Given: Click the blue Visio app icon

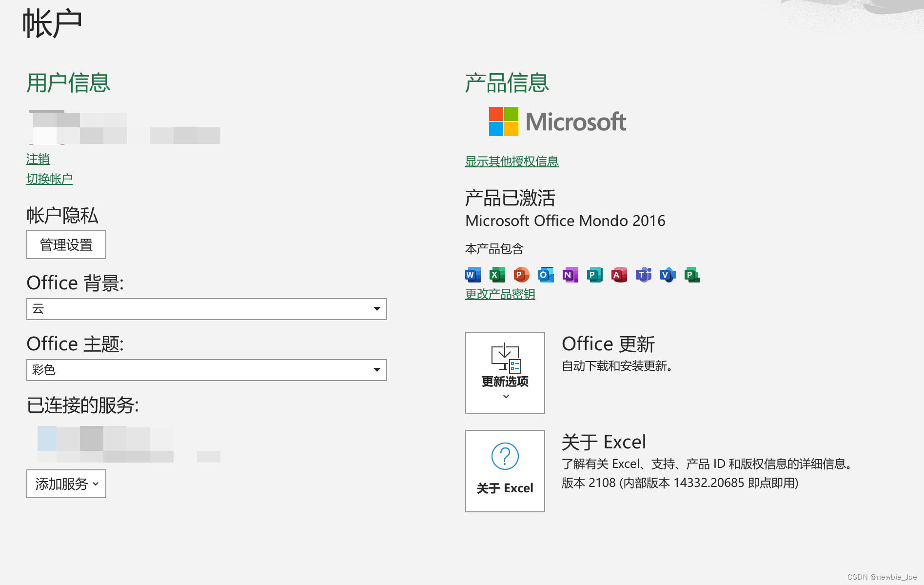Looking at the screenshot, I should [668, 275].
